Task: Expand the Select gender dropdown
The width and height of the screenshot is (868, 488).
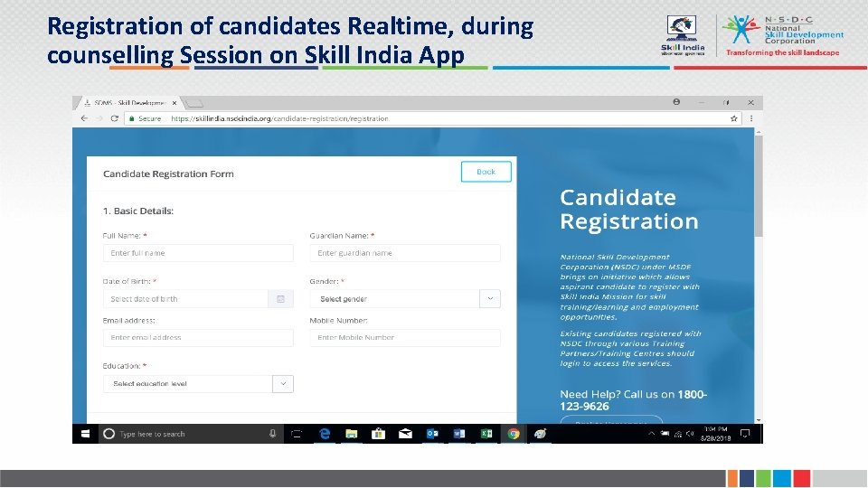Action: pos(405,299)
